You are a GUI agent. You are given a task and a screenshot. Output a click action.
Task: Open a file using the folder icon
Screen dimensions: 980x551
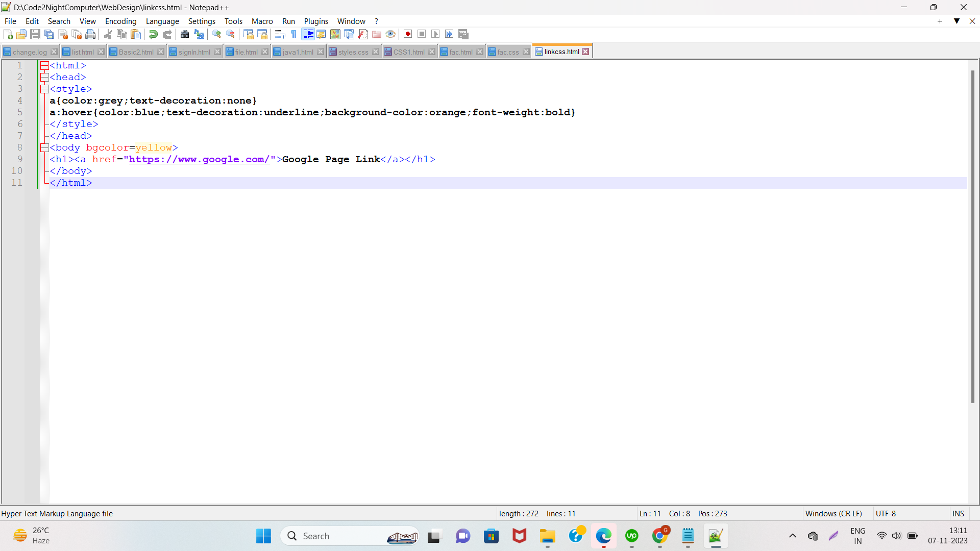21,34
